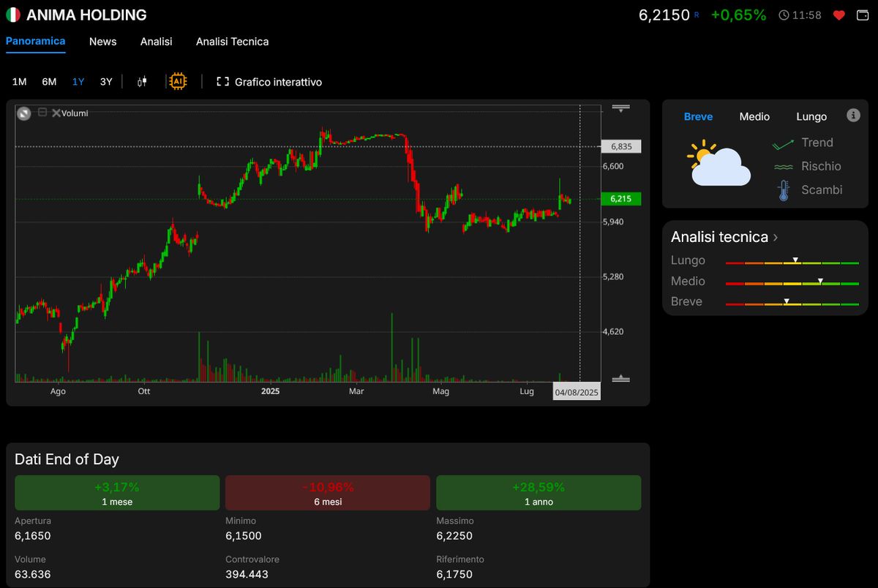Open the News tab

(x=103, y=42)
